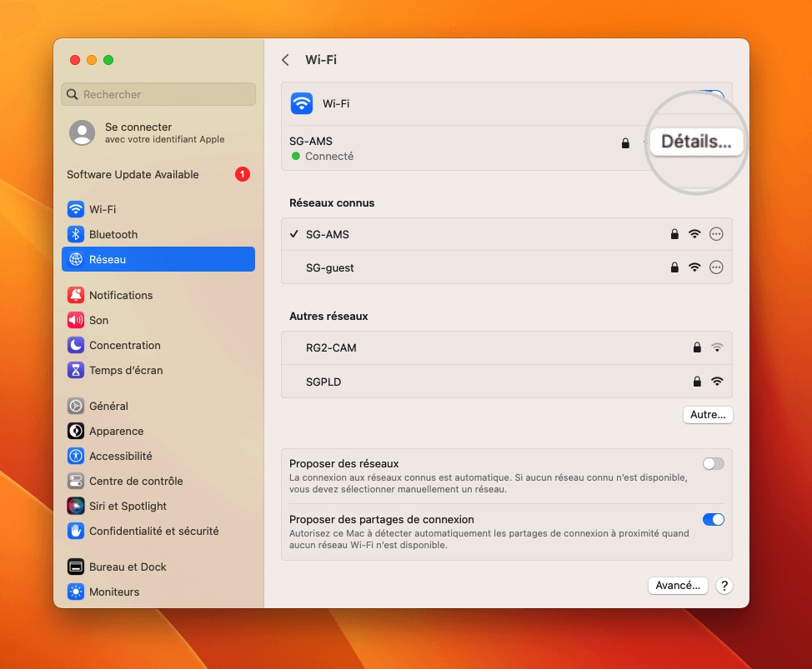Screen dimensions: 812x669
Task: Toggle Proposer des réseaux switch
Action: (x=713, y=463)
